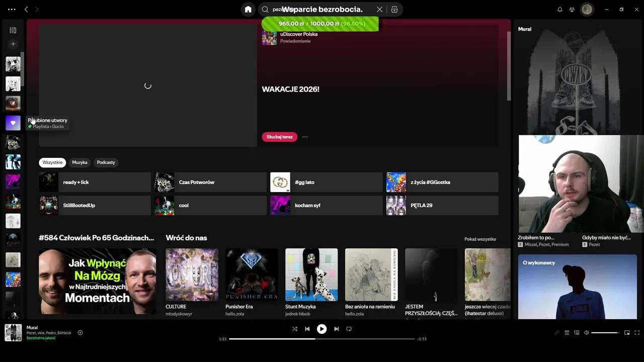Open the Home page via house icon
The height and width of the screenshot is (362, 644).
pyautogui.click(x=248, y=10)
